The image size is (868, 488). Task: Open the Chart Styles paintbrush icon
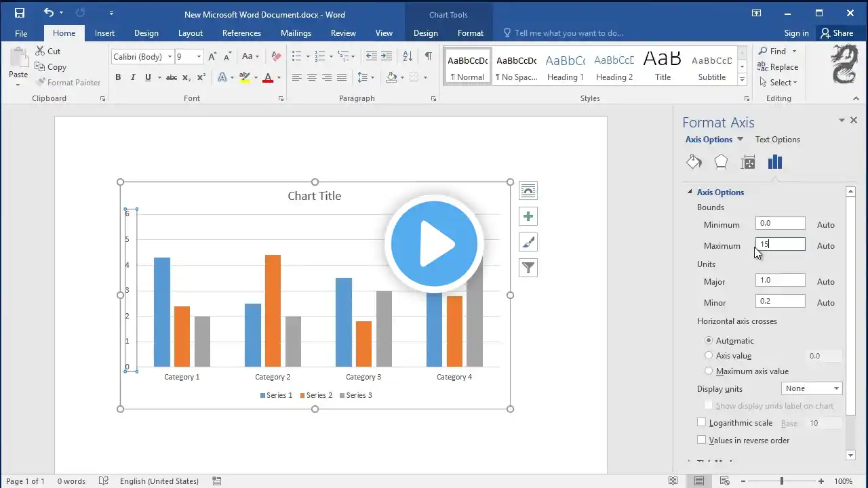point(528,242)
